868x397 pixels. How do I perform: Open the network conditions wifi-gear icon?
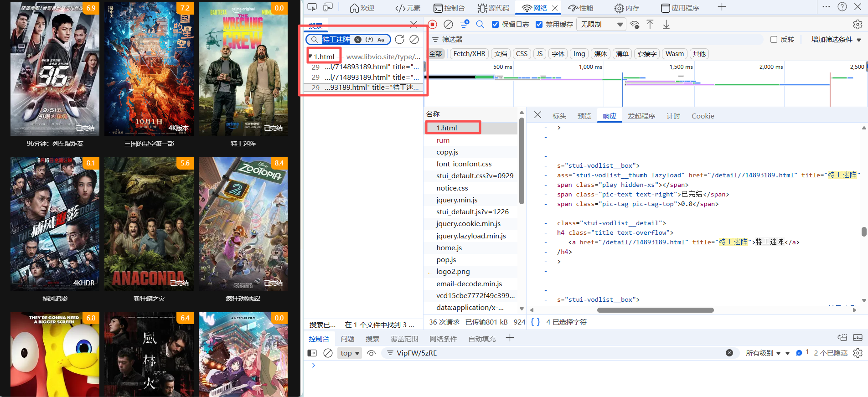(635, 25)
